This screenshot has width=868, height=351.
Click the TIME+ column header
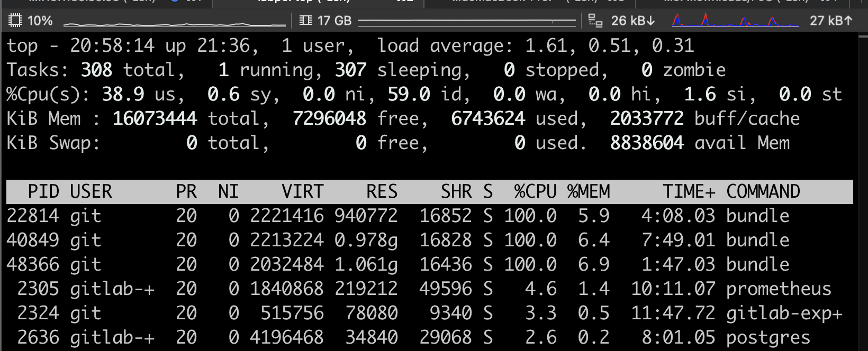[x=689, y=191]
